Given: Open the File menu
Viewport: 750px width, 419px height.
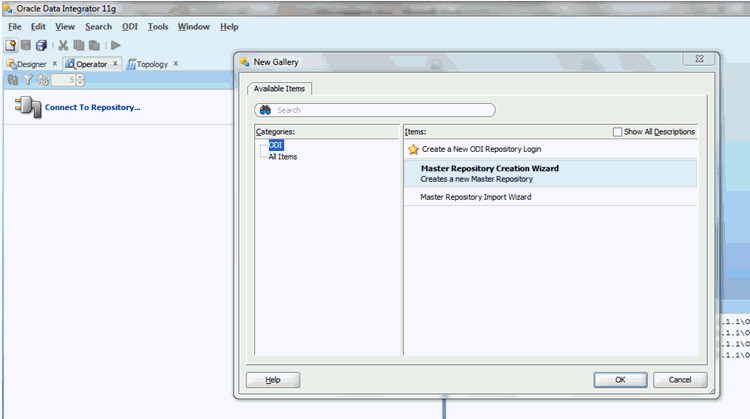Looking at the screenshot, I should point(14,27).
